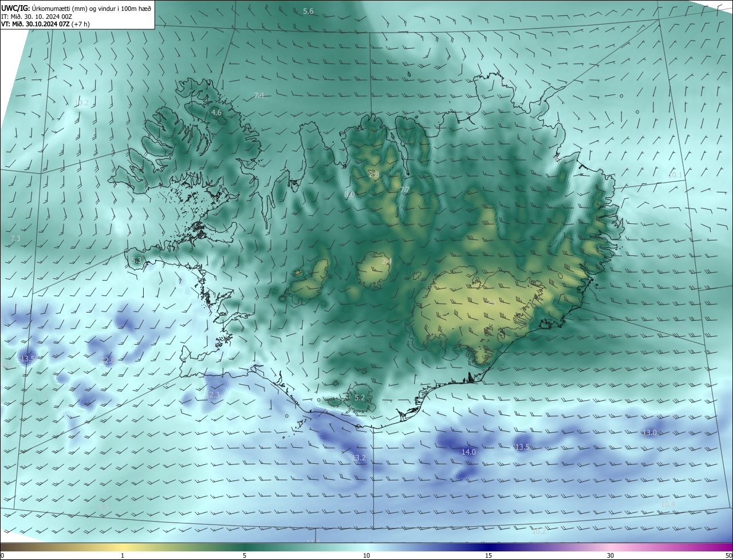This screenshot has height=560, width=733.
Task: Click the 0 tick label on the colour scale
Action: (x=2, y=555)
